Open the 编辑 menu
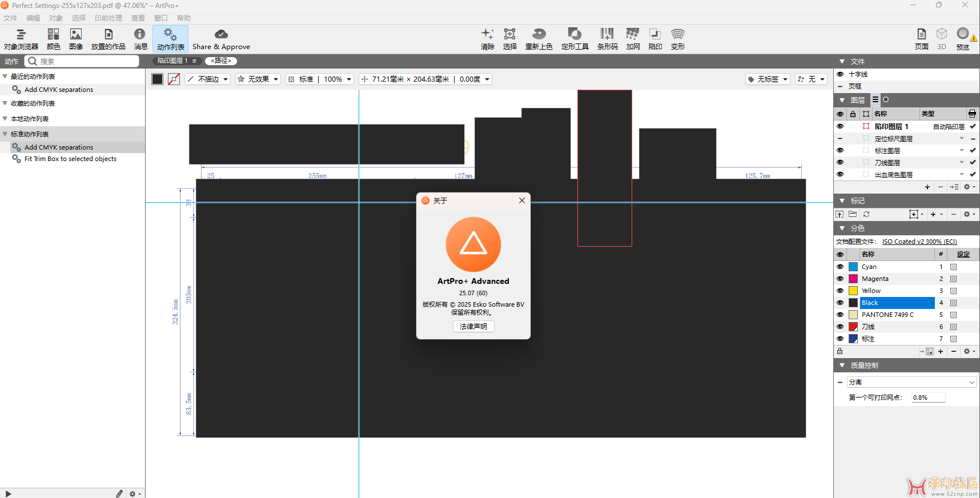Image resolution: width=980 pixels, height=498 pixels. click(33, 18)
